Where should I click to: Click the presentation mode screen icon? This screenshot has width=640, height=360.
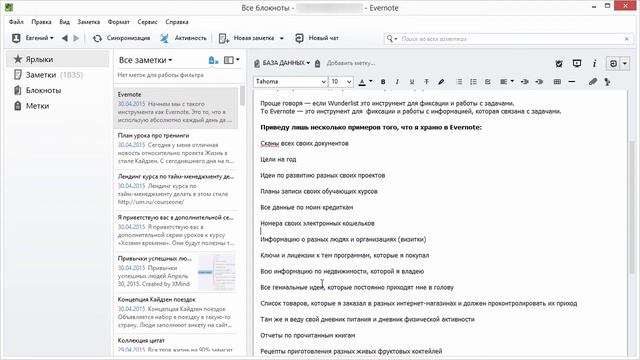point(577,63)
